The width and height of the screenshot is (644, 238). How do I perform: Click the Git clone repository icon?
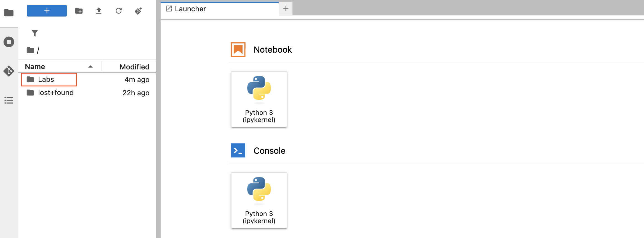click(x=138, y=11)
